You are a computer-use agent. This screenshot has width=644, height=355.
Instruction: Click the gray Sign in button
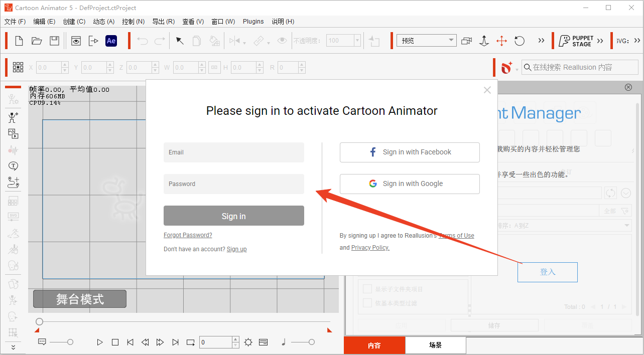233,216
